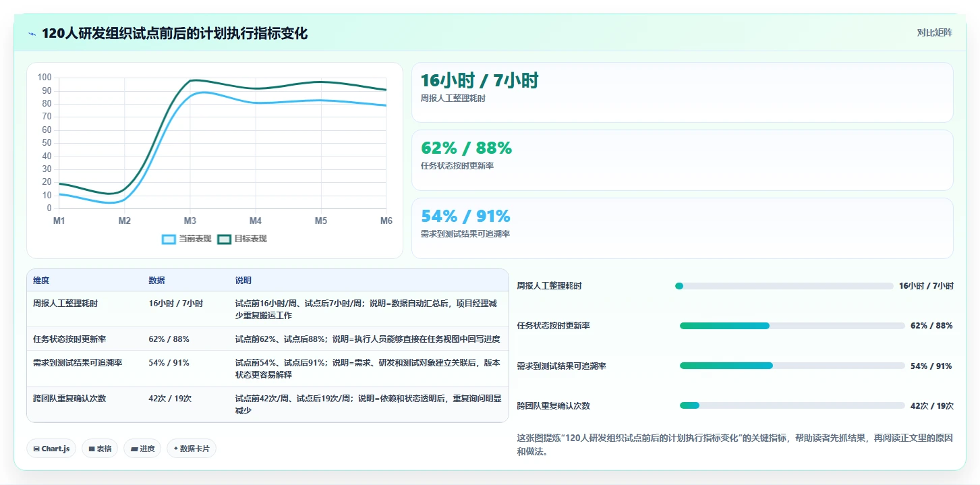Image resolution: width=980 pixels, height=485 pixels.
Task: Click 周报人工整理耗时 caption under the 16小时 card
Action: click(453, 98)
